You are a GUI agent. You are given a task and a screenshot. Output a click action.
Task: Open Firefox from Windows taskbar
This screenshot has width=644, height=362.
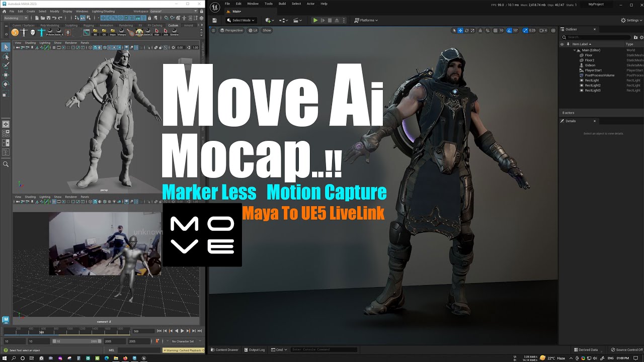[x=125, y=358]
